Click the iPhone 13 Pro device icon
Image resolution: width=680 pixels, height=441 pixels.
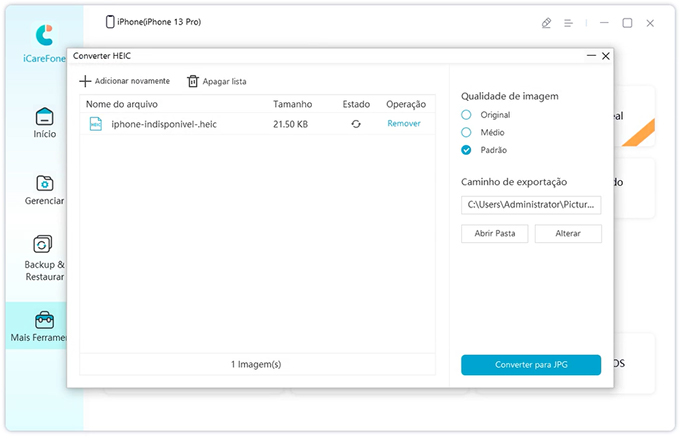click(x=110, y=22)
